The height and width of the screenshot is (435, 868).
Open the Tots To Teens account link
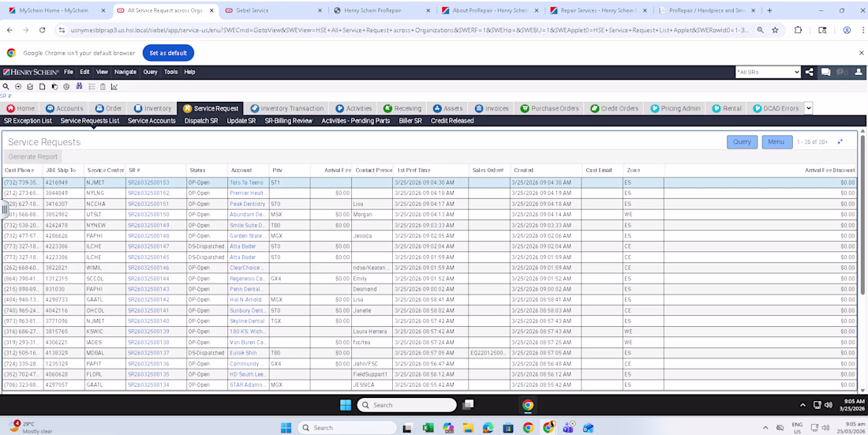tap(246, 182)
